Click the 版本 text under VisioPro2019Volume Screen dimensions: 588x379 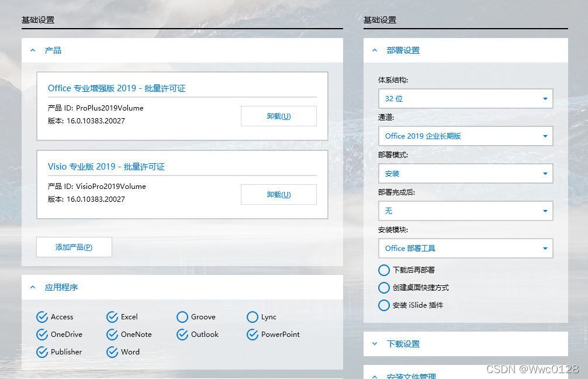pyautogui.click(x=87, y=199)
